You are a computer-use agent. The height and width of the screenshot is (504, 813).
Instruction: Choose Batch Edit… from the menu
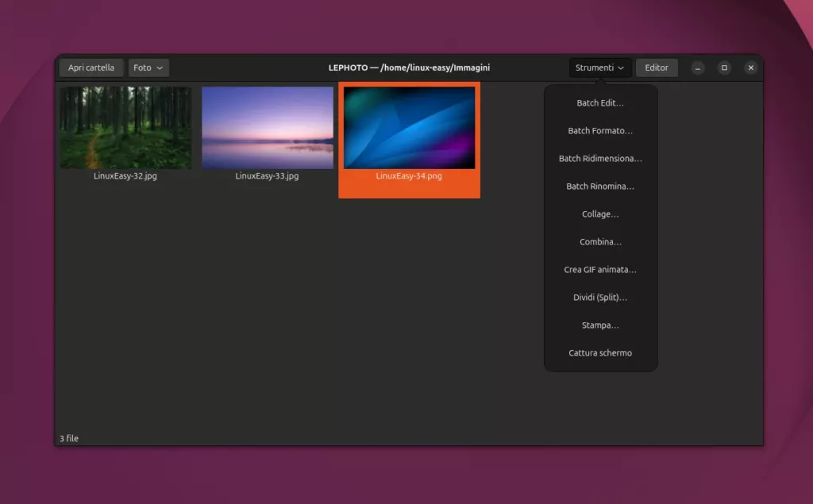[x=600, y=102]
